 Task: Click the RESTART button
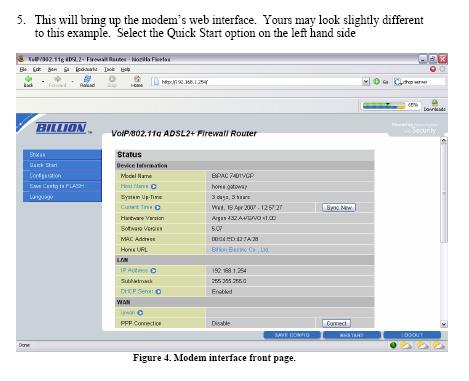point(352,335)
